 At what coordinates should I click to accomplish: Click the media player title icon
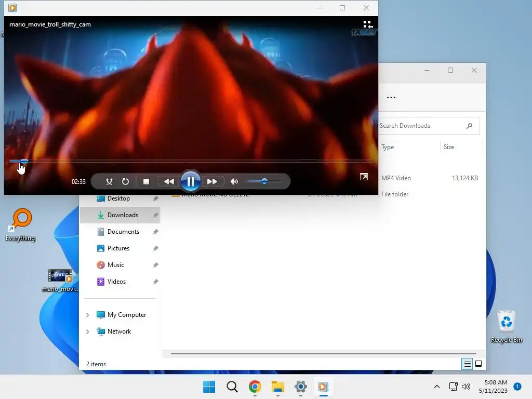[x=12, y=7]
